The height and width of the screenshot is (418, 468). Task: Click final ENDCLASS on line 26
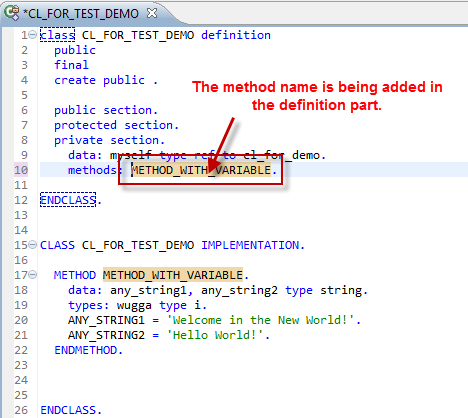pos(68,410)
